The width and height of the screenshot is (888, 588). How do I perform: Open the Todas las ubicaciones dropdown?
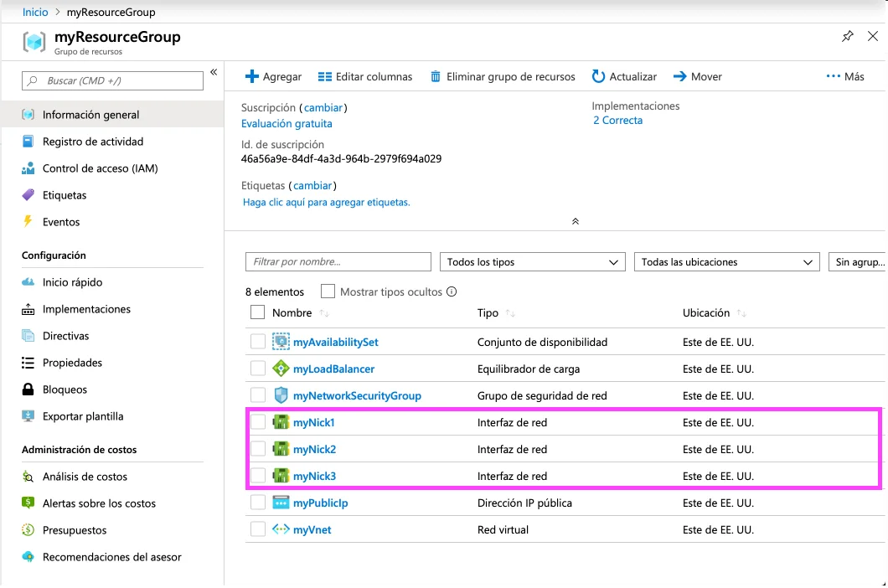pyautogui.click(x=726, y=261)
